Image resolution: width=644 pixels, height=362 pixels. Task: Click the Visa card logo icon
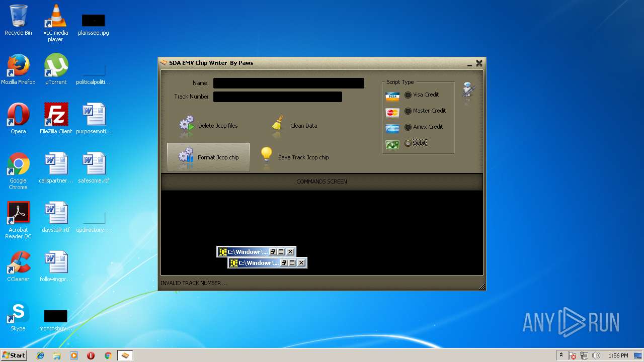[x=392, y=96]
